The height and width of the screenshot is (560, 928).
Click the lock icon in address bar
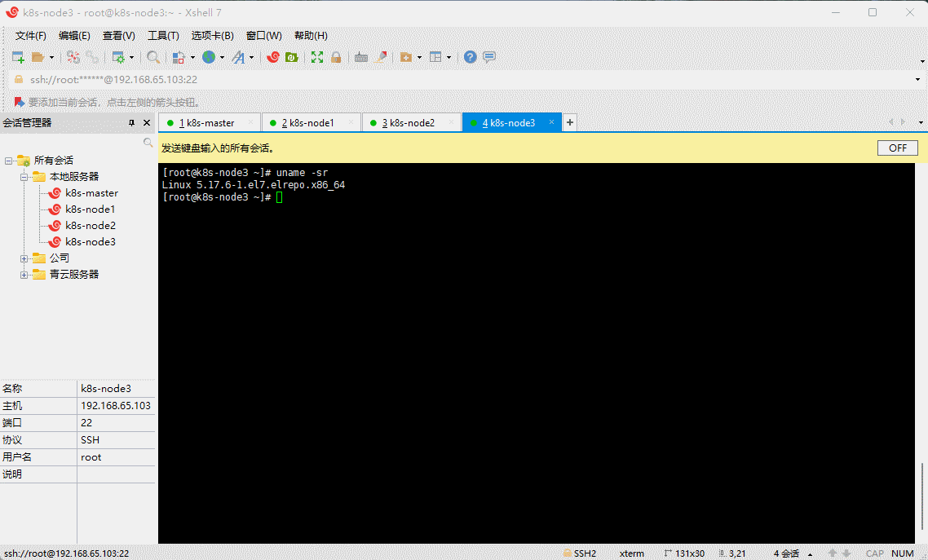click(18, 79)
